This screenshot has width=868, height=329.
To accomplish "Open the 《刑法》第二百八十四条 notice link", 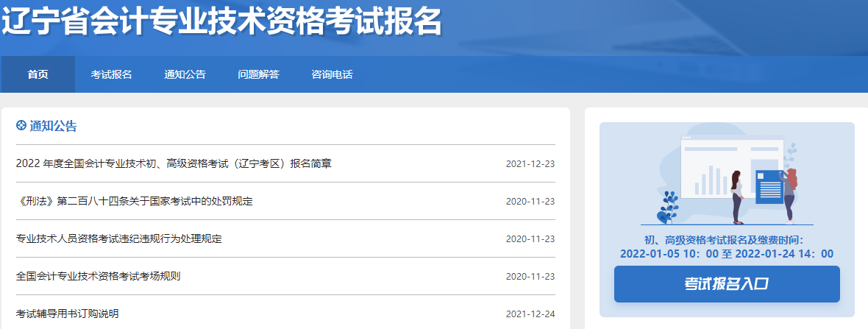I will pyautogui.click(x=134, y=201).
